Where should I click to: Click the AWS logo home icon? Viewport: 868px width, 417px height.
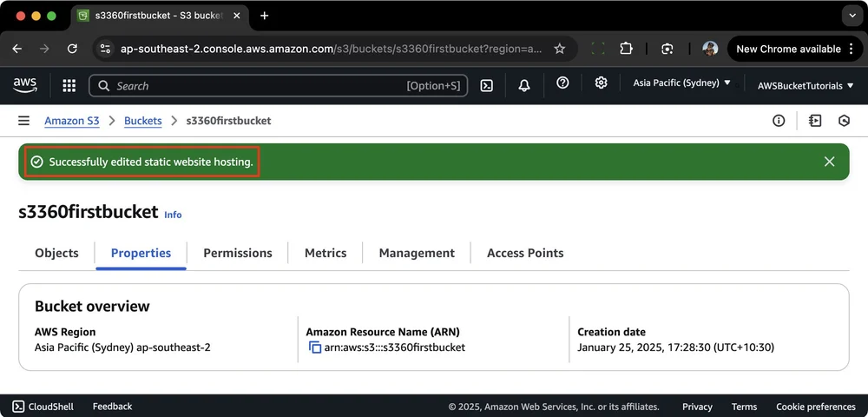point(25,85)
